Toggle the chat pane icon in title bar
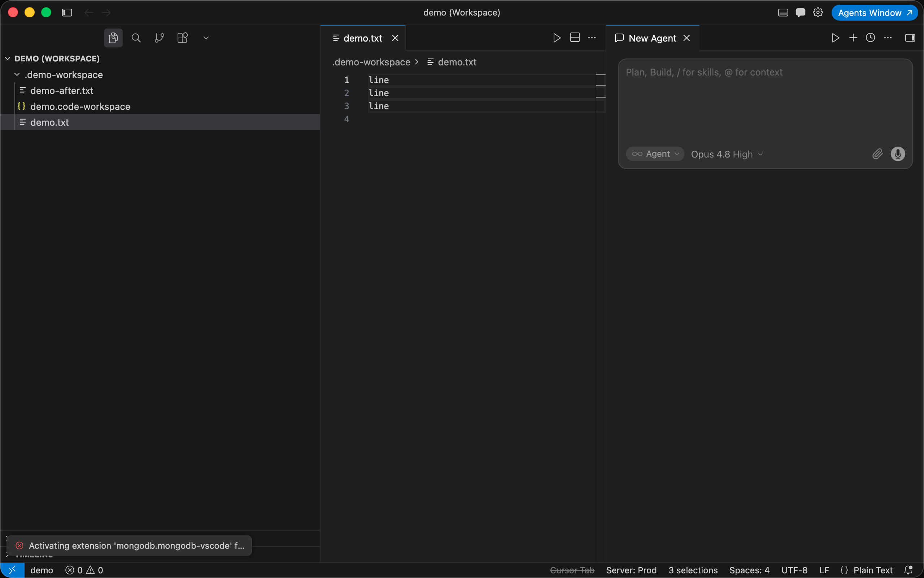 [800, 13]
